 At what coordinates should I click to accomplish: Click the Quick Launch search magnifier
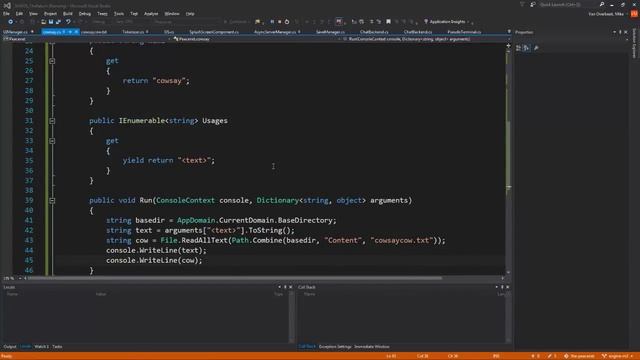tap(602, 4)
